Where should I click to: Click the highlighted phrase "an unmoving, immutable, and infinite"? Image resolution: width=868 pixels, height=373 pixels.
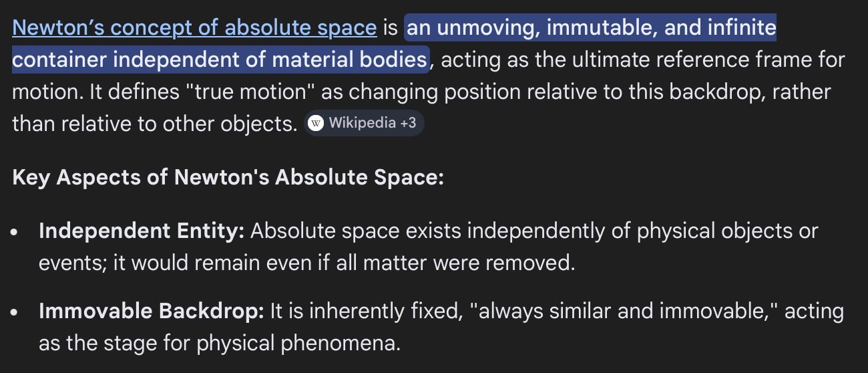pyautogui.click(x=591, y=28)
